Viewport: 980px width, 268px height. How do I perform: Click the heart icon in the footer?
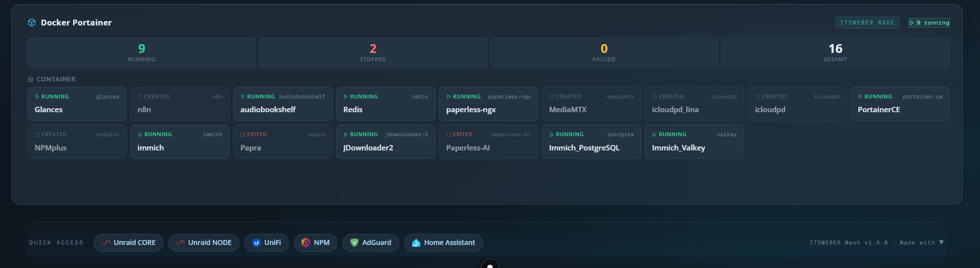(x=941, y=242)
